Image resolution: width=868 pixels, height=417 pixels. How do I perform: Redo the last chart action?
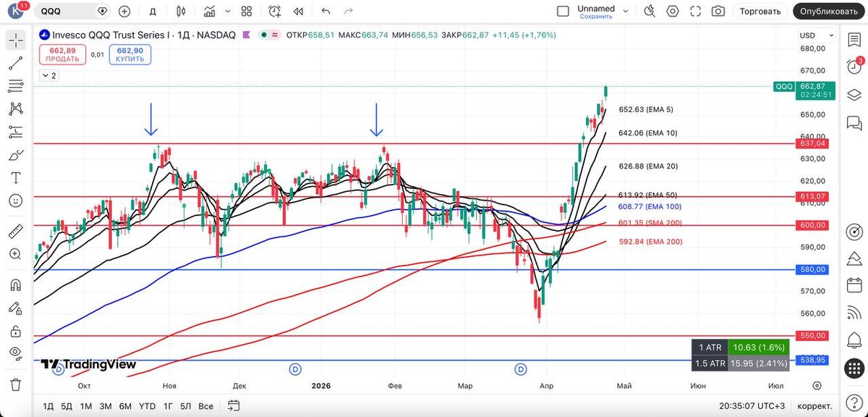click(349, 11)
